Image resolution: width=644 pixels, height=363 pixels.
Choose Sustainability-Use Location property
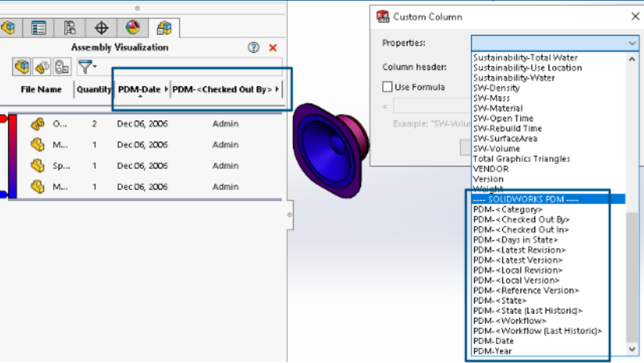pos(528,68)
